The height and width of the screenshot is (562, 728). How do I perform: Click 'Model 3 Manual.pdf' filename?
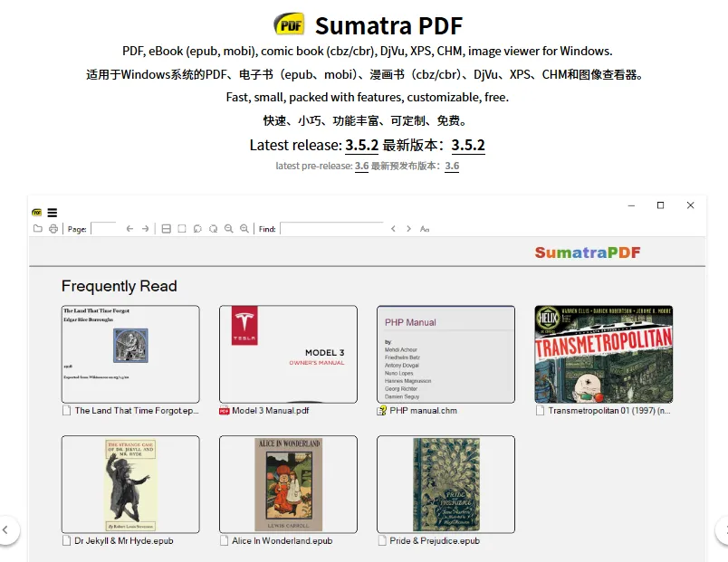tap(270, 411)
